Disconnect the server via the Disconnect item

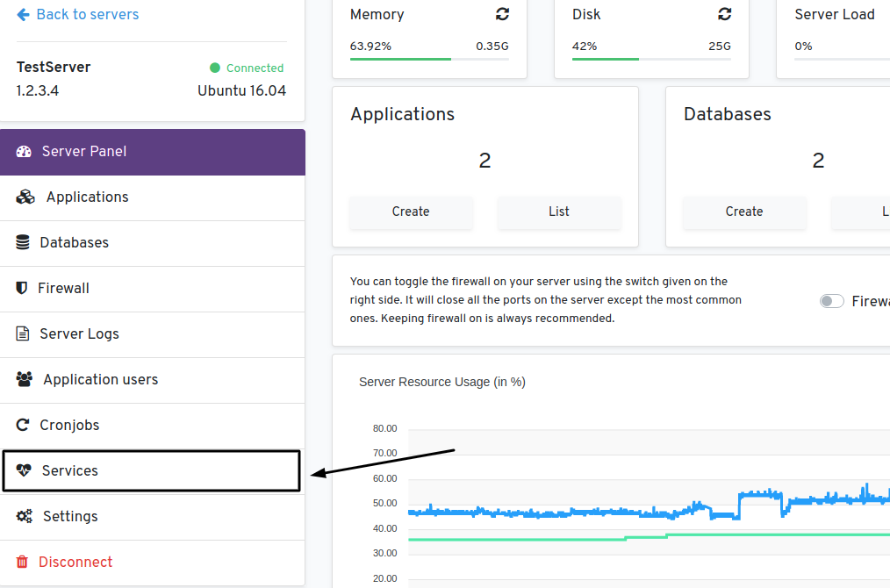click(153, 563)
